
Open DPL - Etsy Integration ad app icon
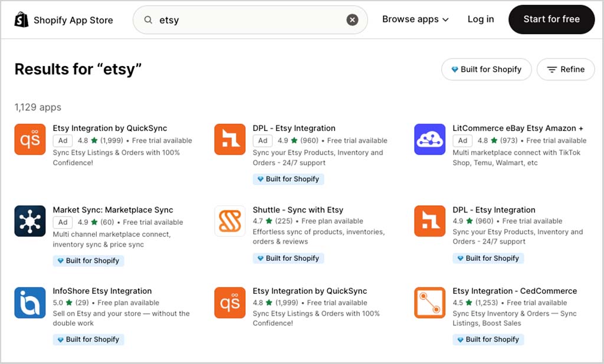click(x=230, y=139)
